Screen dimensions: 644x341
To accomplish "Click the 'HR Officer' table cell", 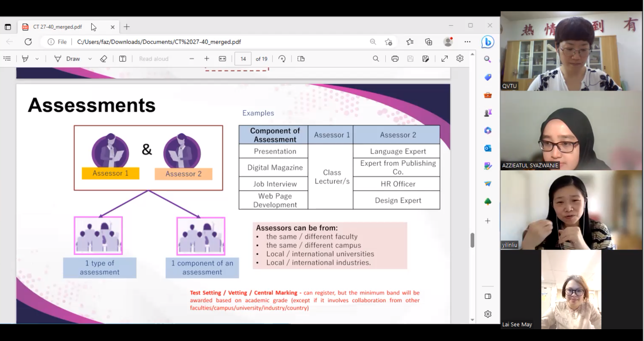I will 397,184.
